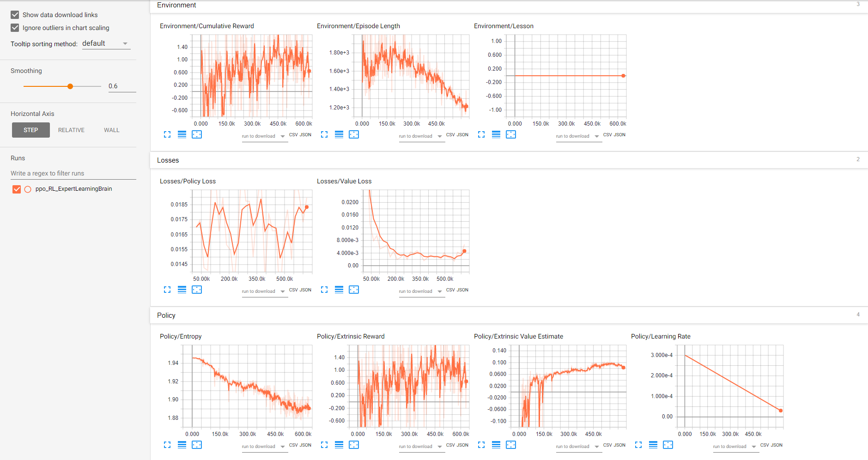Fit domain to data on Episode Length chart
Viewport: 868px width, 460px height.
coord(354,134)
